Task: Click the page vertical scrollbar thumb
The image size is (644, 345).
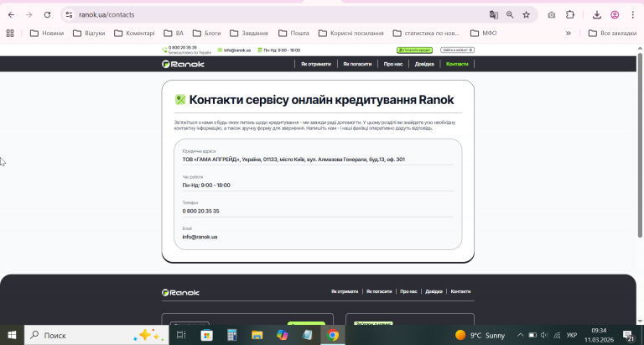Action: click(640, 144)
